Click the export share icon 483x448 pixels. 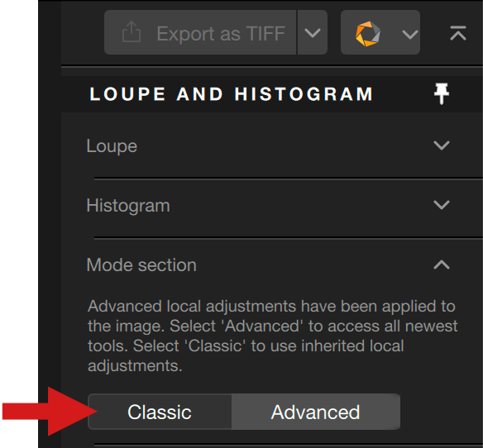[x=132, y=31]
